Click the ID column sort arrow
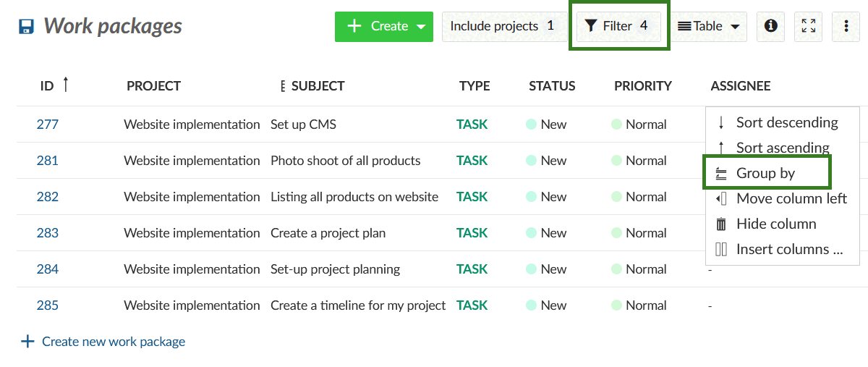 66,85
